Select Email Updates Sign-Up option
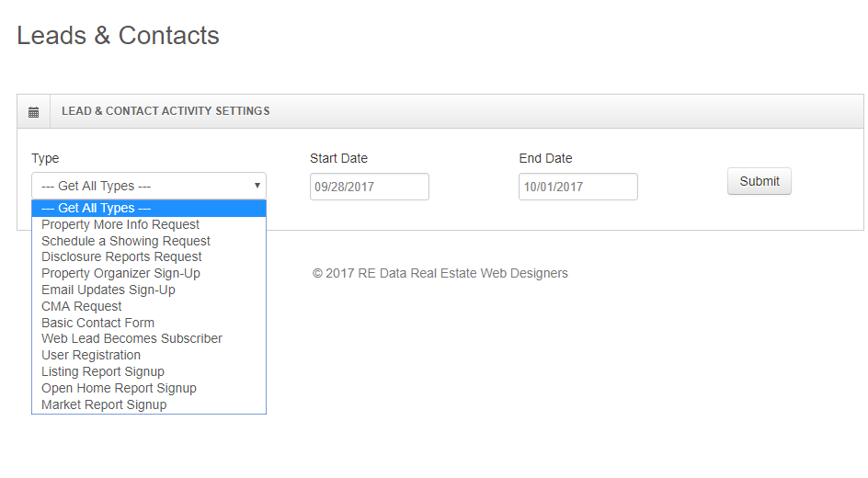This screenshot has height=478, width=868. tap(149, 290)
